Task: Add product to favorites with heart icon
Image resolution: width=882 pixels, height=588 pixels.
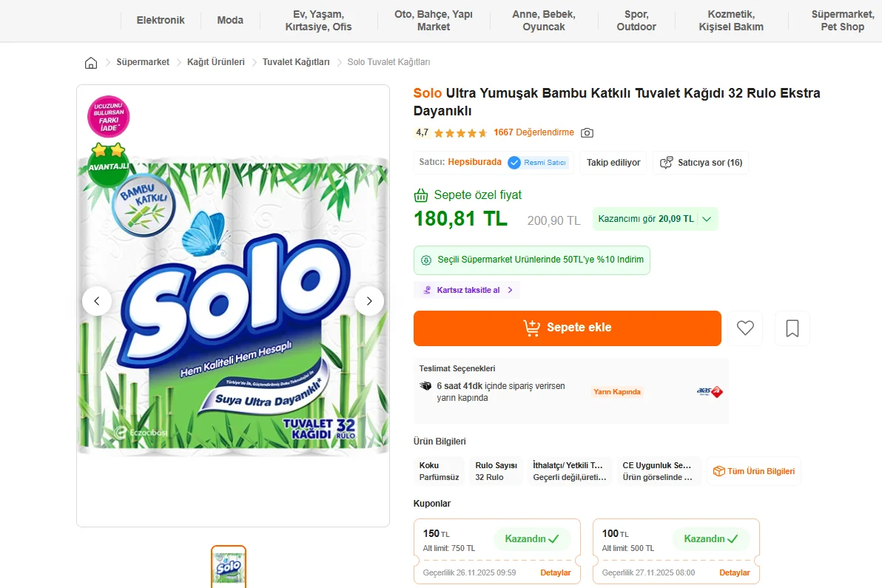Action: point(745,328)
